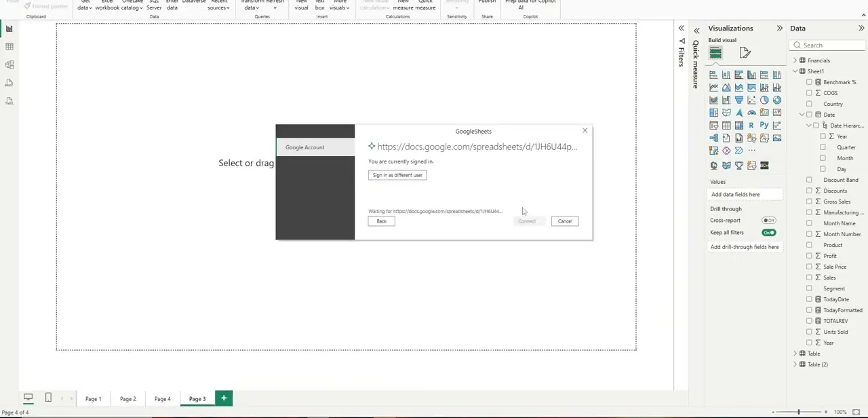Select the scatter chart visual
Image resolution: width=868 pixels, height=418 pixels.
pos(751,100)
